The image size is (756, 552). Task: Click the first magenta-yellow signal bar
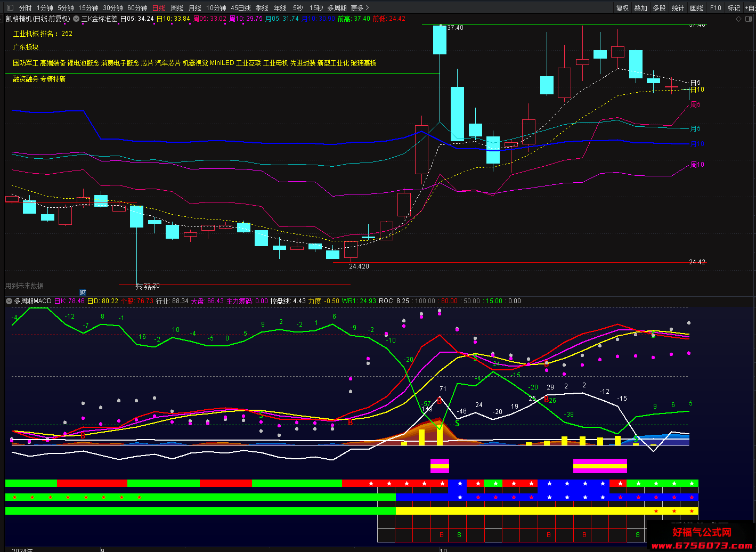pyautogui.click(x=440, y=466)
